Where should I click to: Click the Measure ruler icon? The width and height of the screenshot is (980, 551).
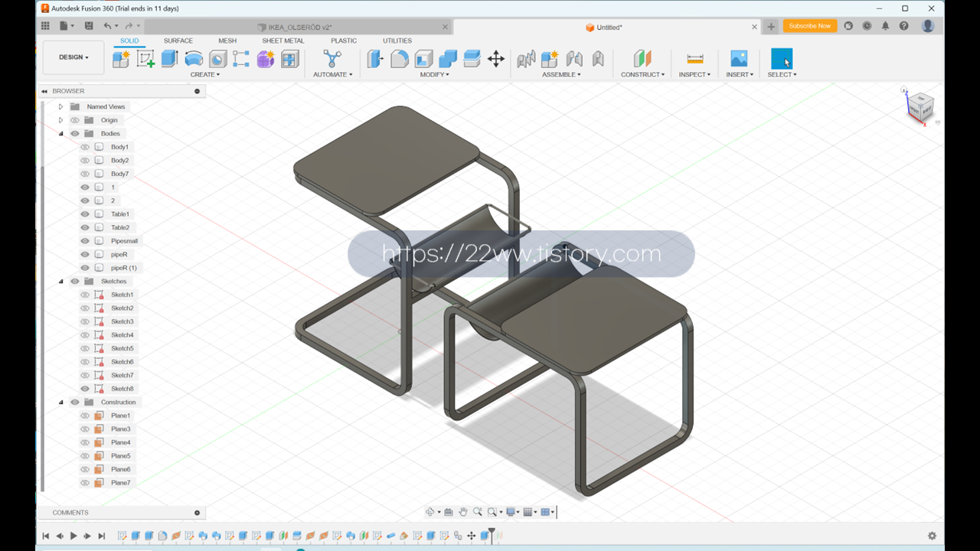[695, 59]
